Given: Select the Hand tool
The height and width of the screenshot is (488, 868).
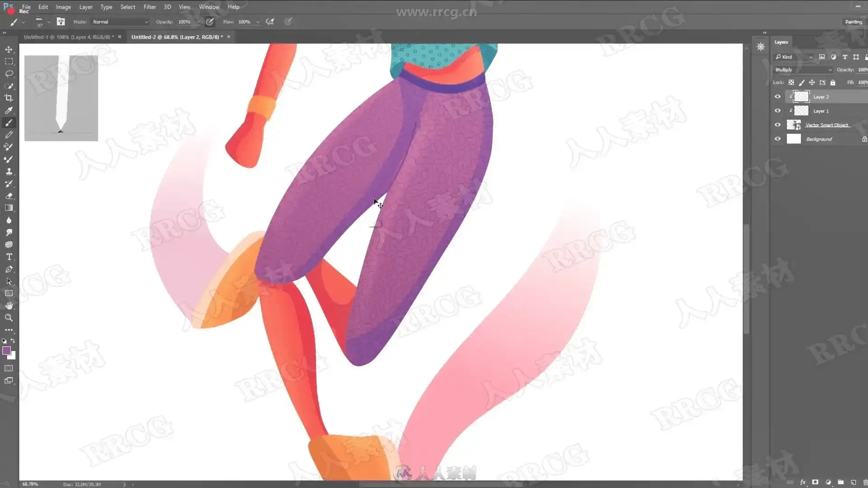Looking at the screenshot, I should [9, 305].
